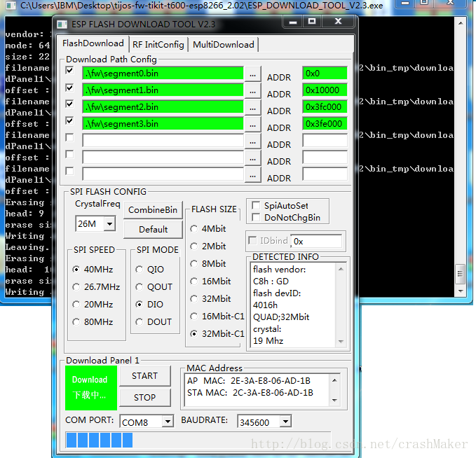Click the ESP tool title bar icon
The image size is (476, 458).
[x=62, y=25]
